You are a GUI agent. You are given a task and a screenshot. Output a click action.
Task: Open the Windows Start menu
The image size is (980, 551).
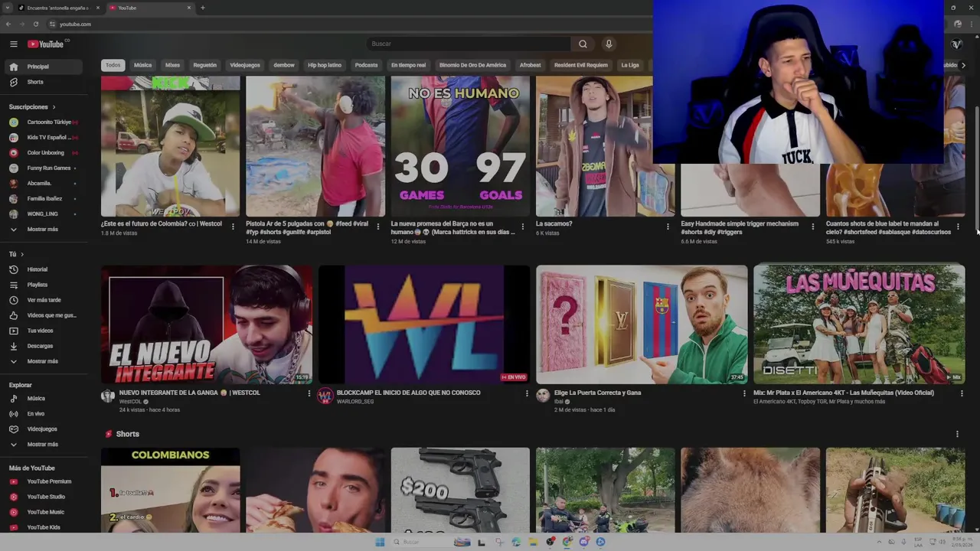(x=380, y=542)
